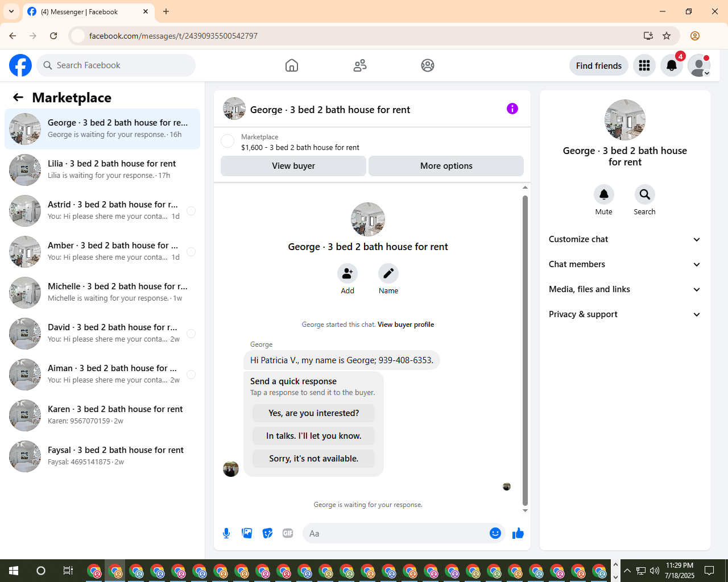
Task: Open a new browser tab
Action: click(x=166, y=11)
